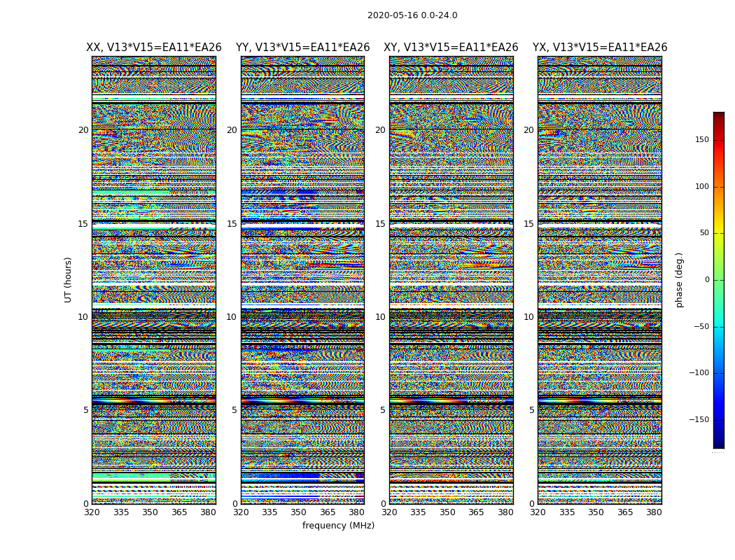Click the date title 2020-05-16 0.0-24.0
This screenshot has height=560, width=735.
click(x=412, y=15)
